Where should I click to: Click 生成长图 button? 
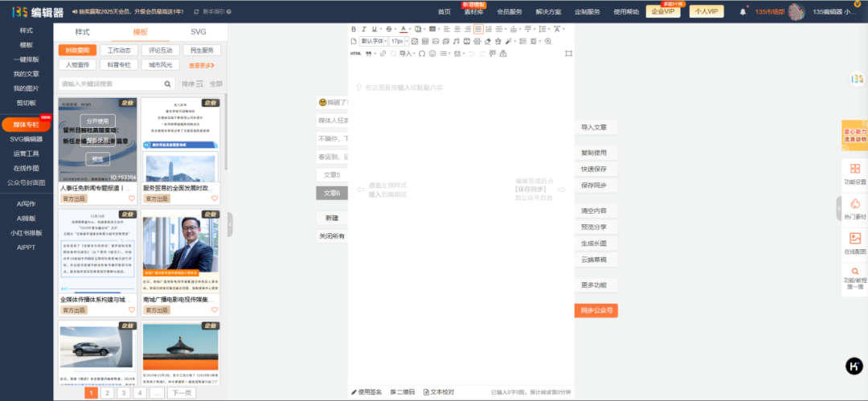tap(596, 243)
